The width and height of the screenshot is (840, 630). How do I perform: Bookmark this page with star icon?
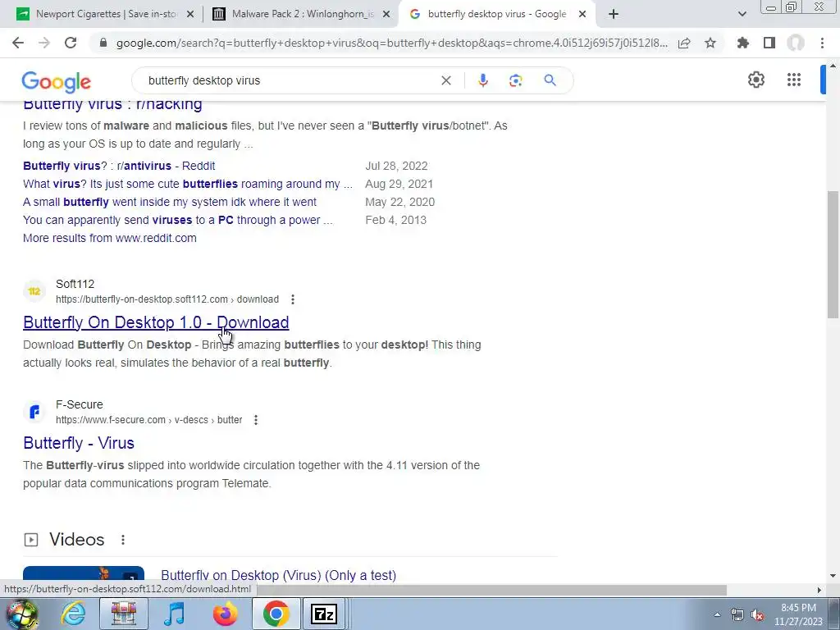pyautogui.click(x=710, y=43)
